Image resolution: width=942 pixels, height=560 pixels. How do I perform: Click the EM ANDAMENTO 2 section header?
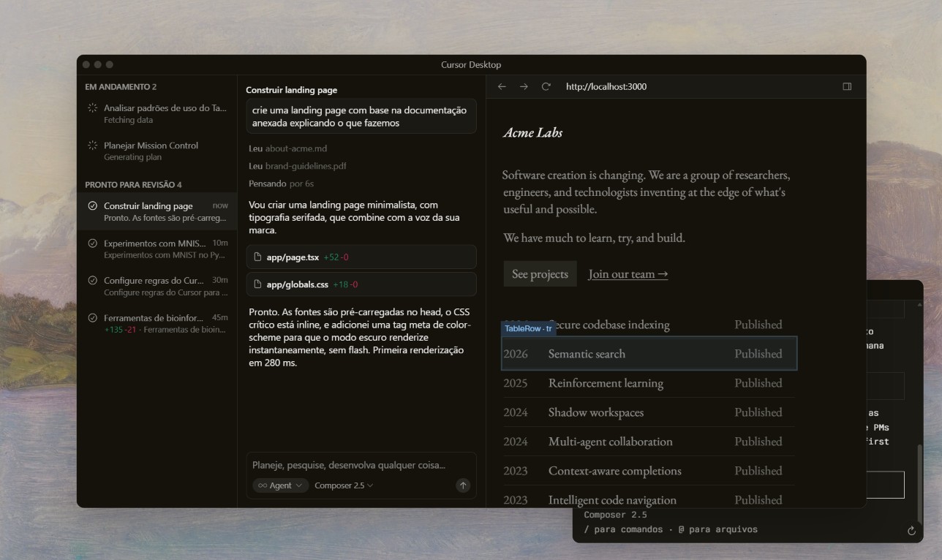pyautogui.click(x=121, y=87)
